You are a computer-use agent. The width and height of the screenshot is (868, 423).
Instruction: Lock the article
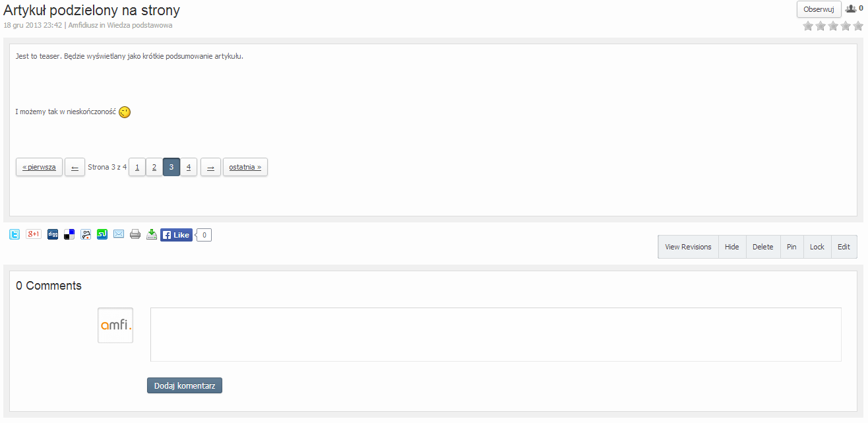click(817, 247)
